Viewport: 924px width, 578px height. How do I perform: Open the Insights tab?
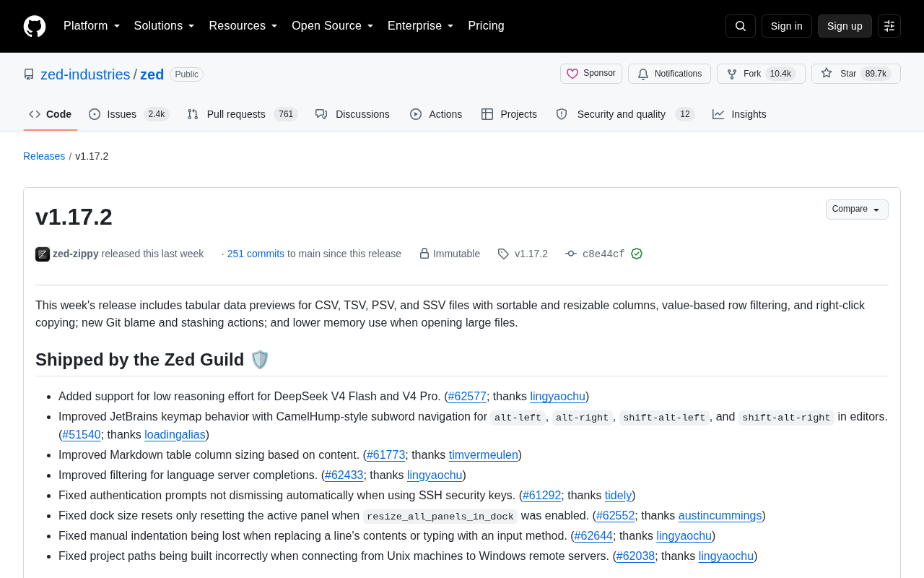pos(739,114)
